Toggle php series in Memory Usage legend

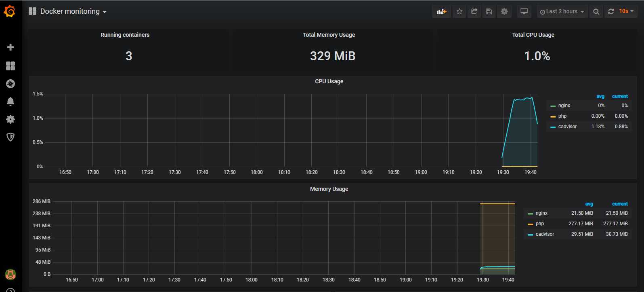pyautogui.click(x=540, y=224)
